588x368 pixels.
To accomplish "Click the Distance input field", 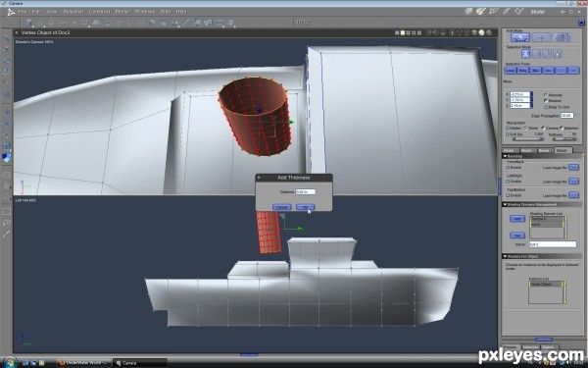I will 305,192.
